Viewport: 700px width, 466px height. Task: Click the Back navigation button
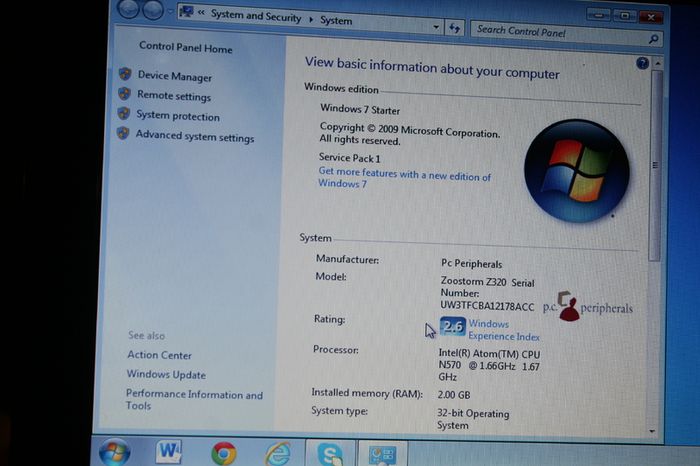click(x=129, y=8)
